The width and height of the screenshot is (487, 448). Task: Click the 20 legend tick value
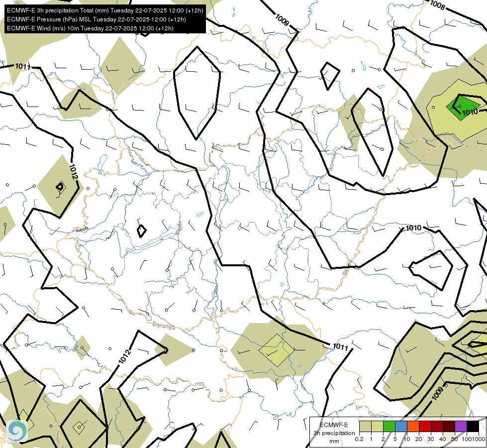[419, 439]
